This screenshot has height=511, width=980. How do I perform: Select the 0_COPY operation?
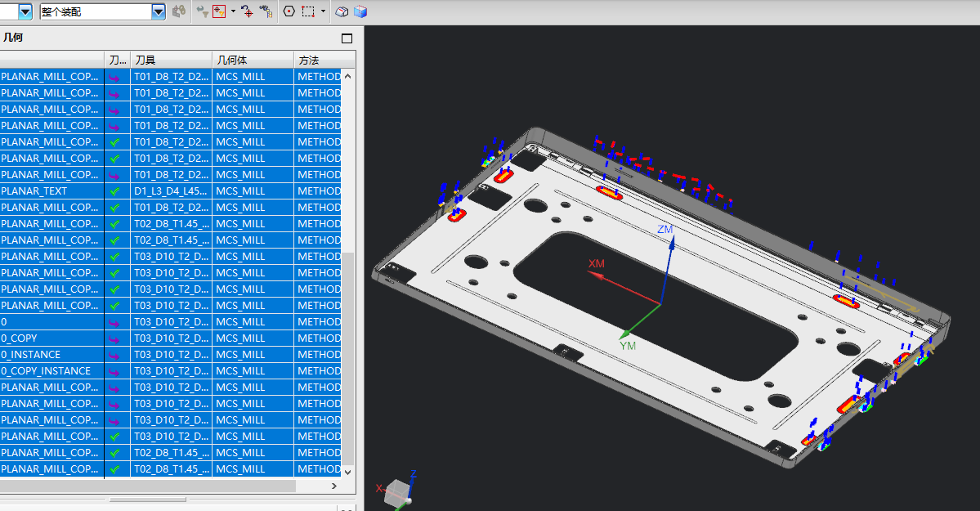[x=171, y=338]
